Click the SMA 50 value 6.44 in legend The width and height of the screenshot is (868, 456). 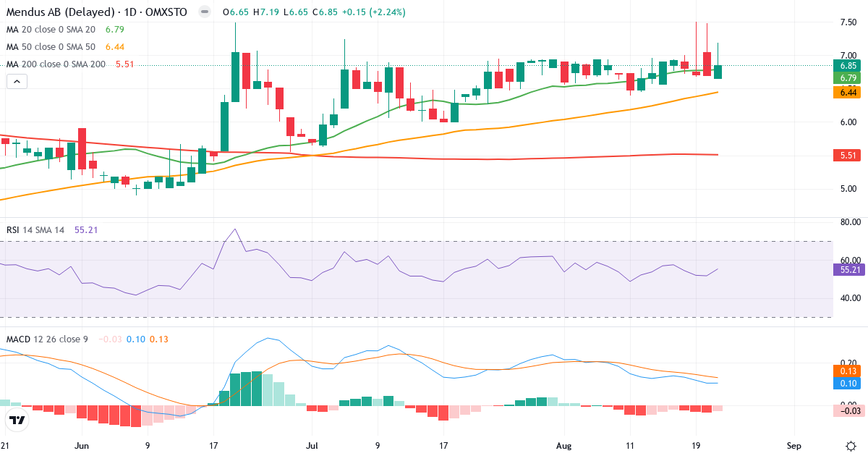[x=116, y=47]
